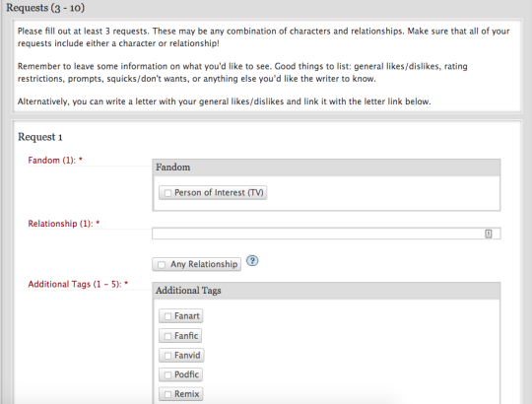Image resolution: width=532 pixels, height=404 pixels.
Task: Click the red Relationship (1) field label
Action: [63, 224]
